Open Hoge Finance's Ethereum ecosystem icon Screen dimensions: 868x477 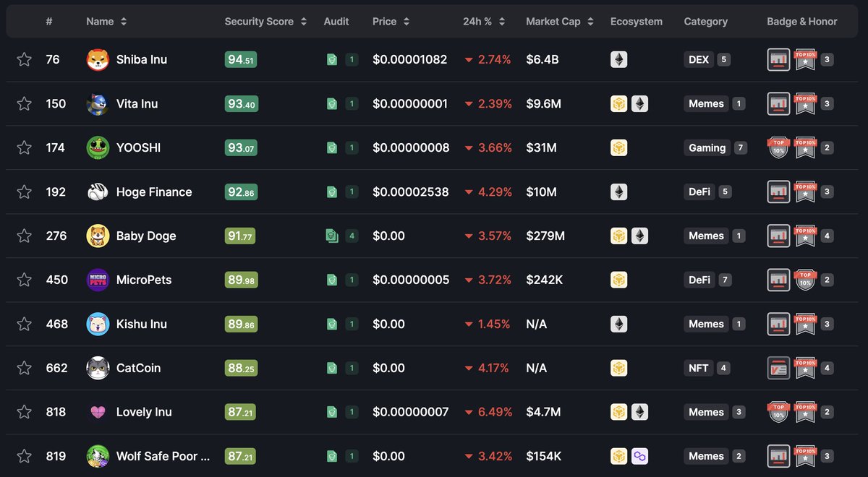click(x=618, y=192)
